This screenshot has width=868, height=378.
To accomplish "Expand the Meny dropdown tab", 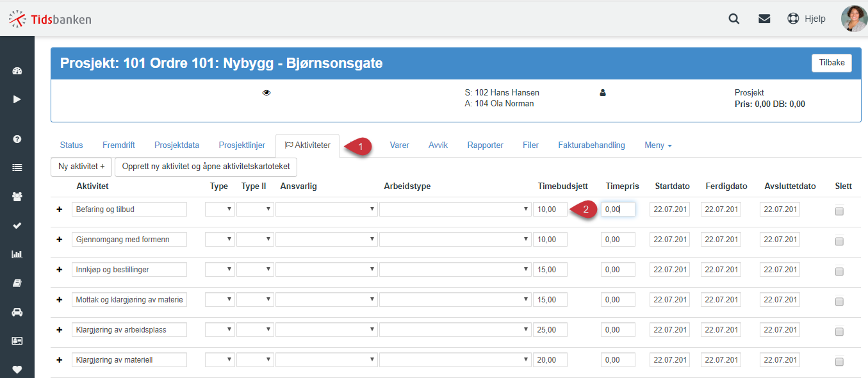I will click(x=658, y=145).
